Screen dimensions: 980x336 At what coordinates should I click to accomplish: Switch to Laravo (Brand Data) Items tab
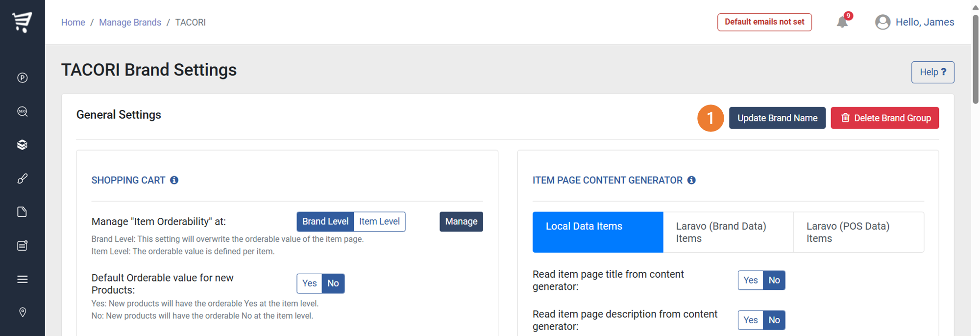(728, 232)
